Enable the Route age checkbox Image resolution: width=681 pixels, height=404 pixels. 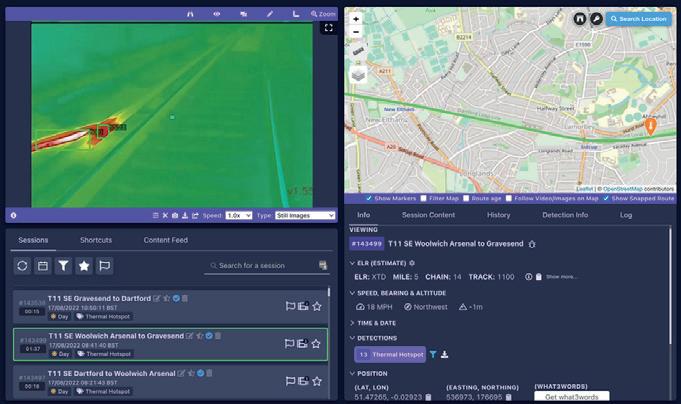[466, 198]
